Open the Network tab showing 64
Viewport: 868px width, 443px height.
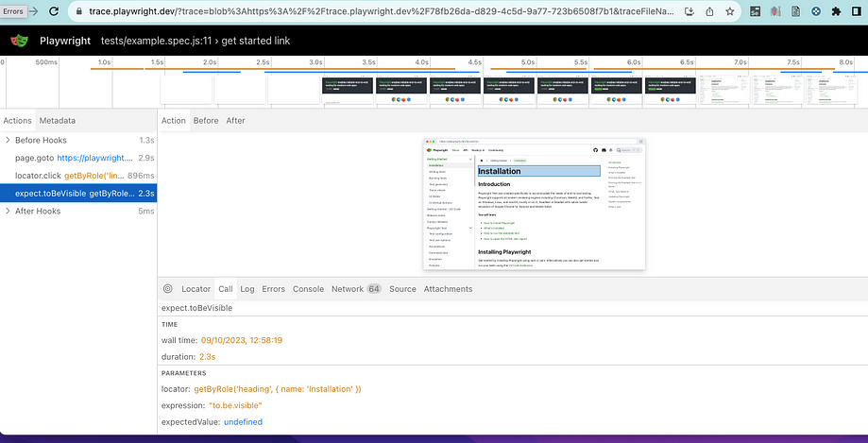point(356,289)
